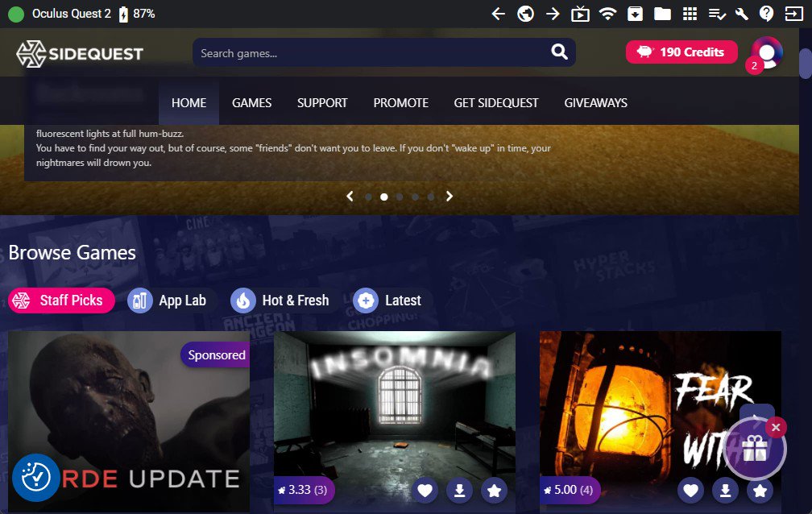Select the fifth carousel dot

pos(431,197)
